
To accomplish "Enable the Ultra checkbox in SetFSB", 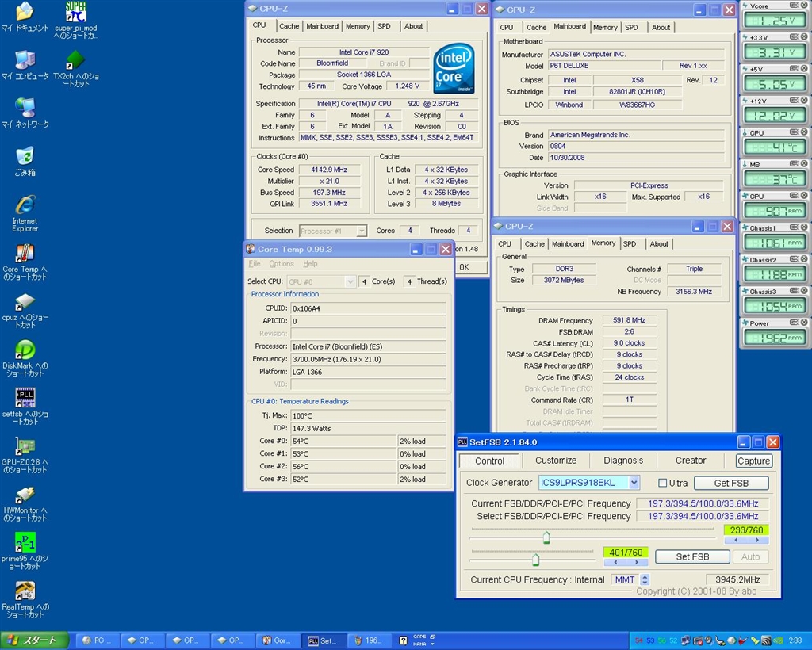I will 663,484.
